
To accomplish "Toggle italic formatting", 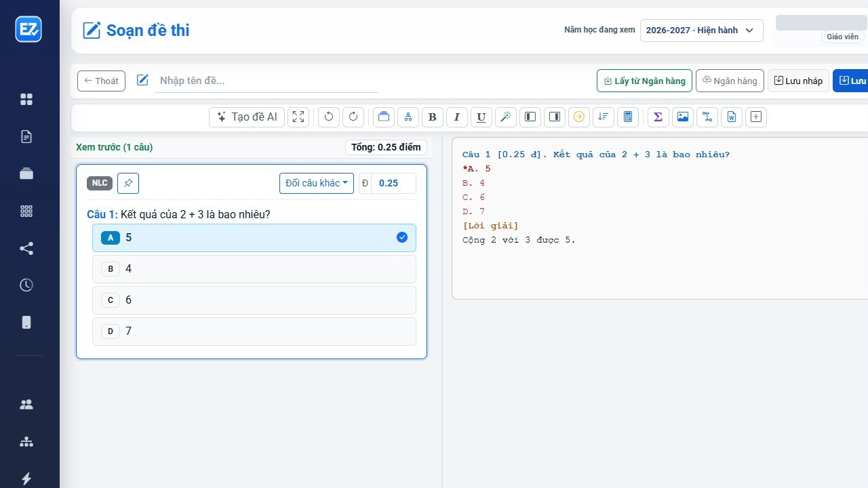I will (x=457, y=117).
